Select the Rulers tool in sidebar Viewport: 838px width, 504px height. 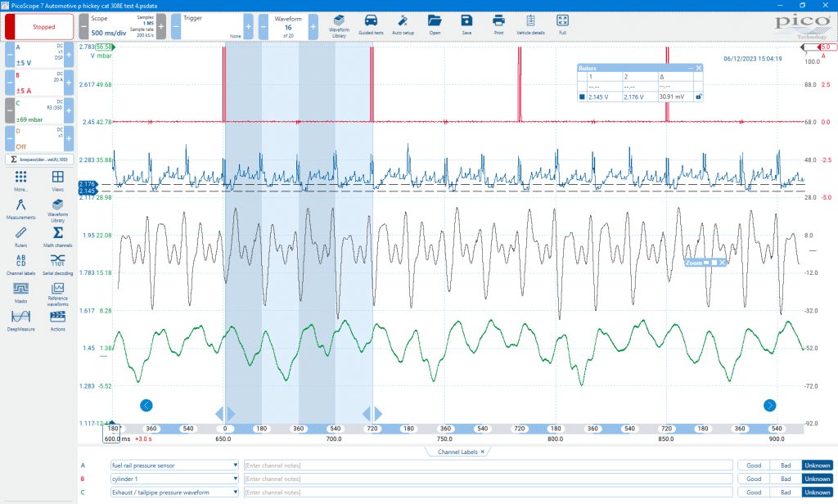pyautogui.click(x=20, y=236)
